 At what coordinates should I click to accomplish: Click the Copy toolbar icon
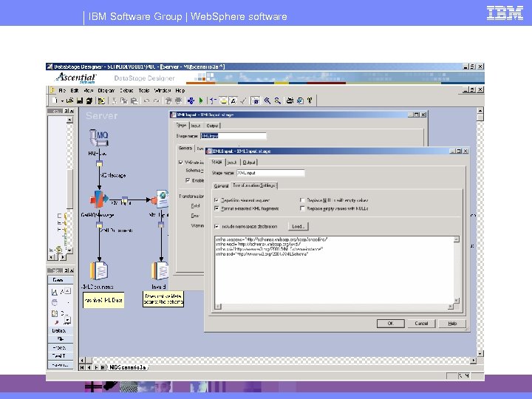(x=124, y=100)
